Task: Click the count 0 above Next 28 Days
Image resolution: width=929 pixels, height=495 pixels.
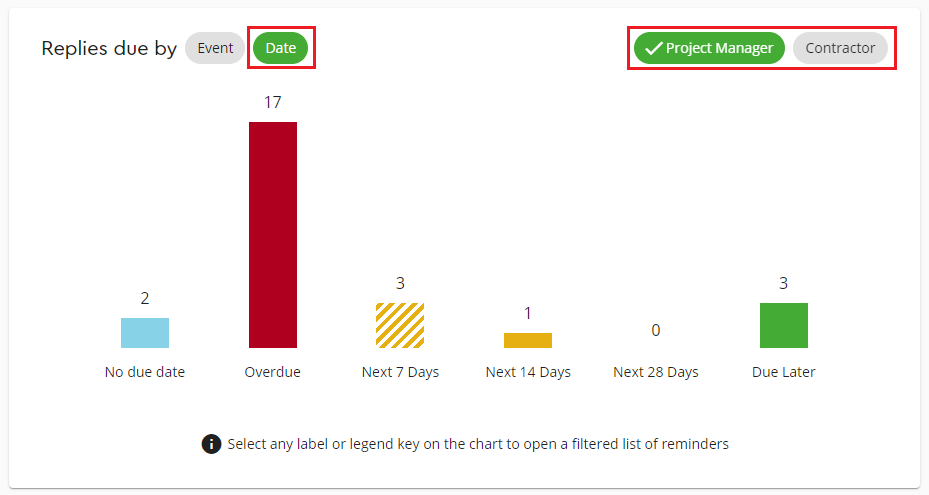Action: pyautogui.click(x=656, y=330)
